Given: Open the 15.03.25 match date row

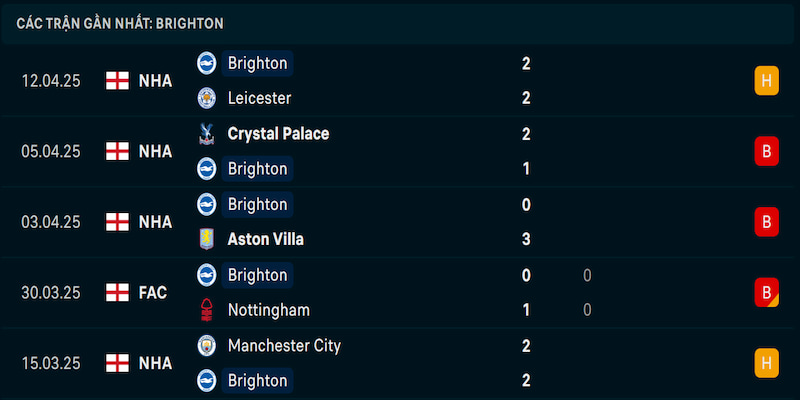Looking at the screenshot, I should point(400,363).
